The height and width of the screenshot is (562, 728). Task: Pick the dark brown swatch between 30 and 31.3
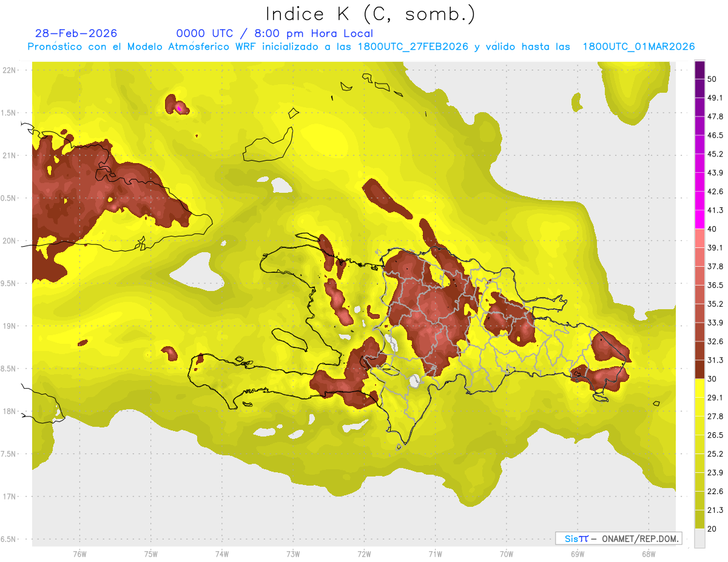[699, 369]
